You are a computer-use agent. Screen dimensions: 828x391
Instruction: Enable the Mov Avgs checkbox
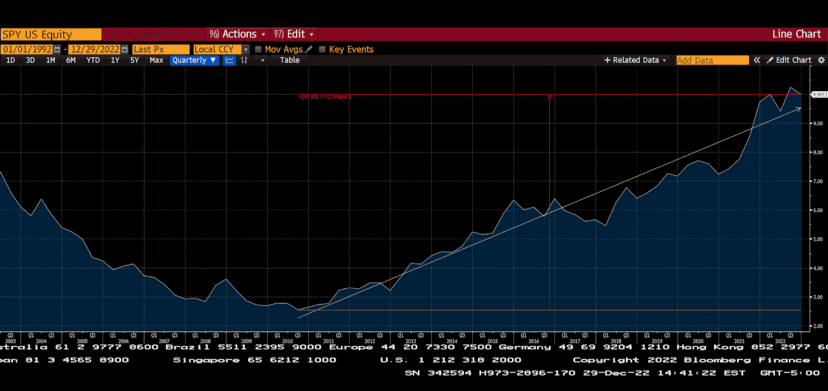point(258,49)
